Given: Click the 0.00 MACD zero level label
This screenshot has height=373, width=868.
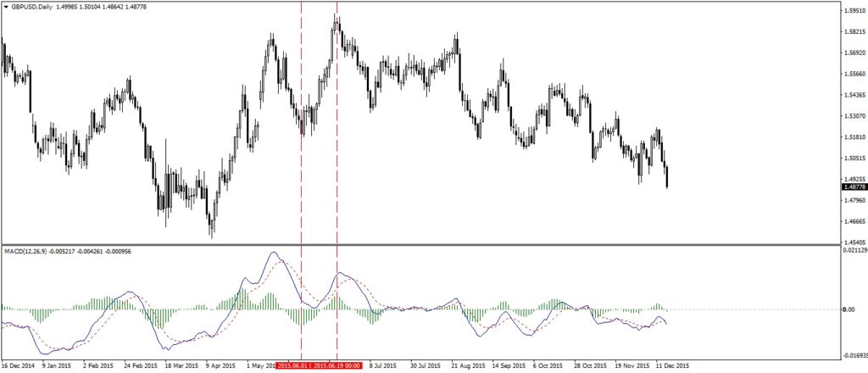Looking at the screenshot, I should (x=849, y=309).
